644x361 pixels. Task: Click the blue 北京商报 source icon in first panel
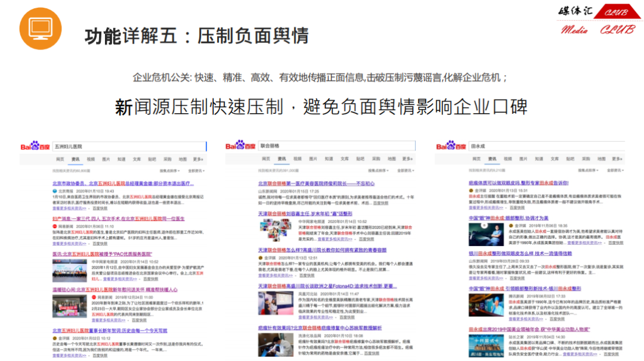pos(54,191)
